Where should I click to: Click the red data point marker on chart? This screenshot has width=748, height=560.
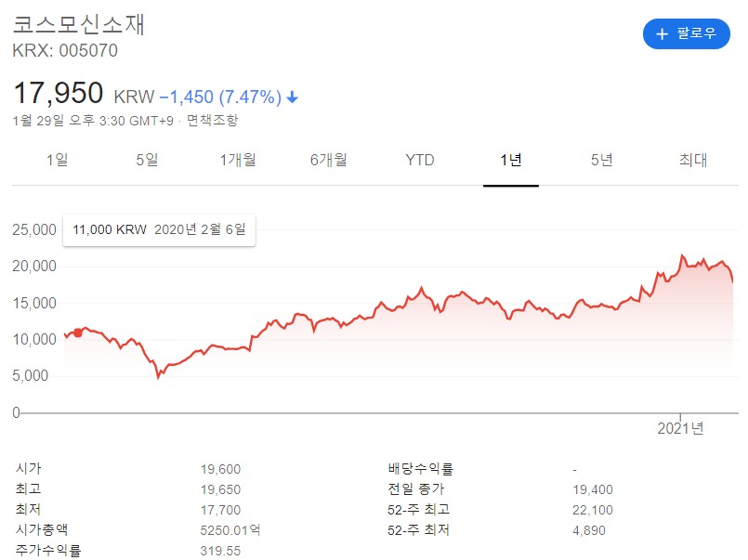pyautogui.click(x=78, y=332)
